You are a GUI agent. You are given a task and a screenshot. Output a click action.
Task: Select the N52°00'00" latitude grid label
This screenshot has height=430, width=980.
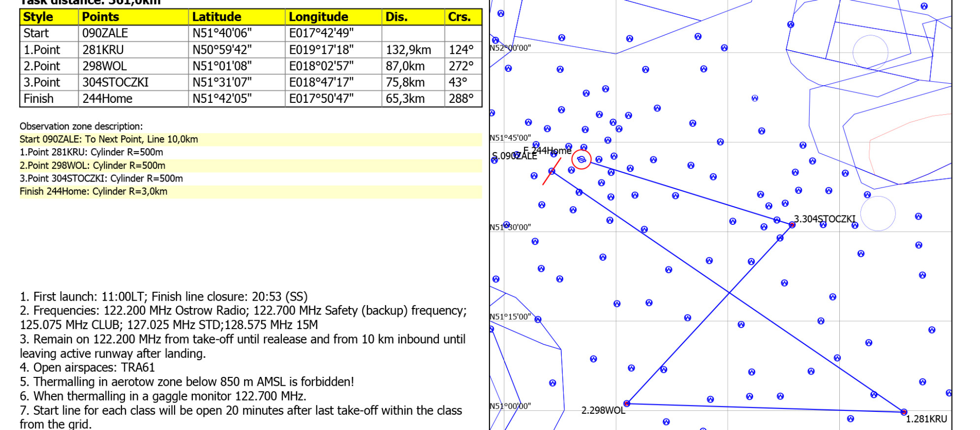(x=510, y=48)
